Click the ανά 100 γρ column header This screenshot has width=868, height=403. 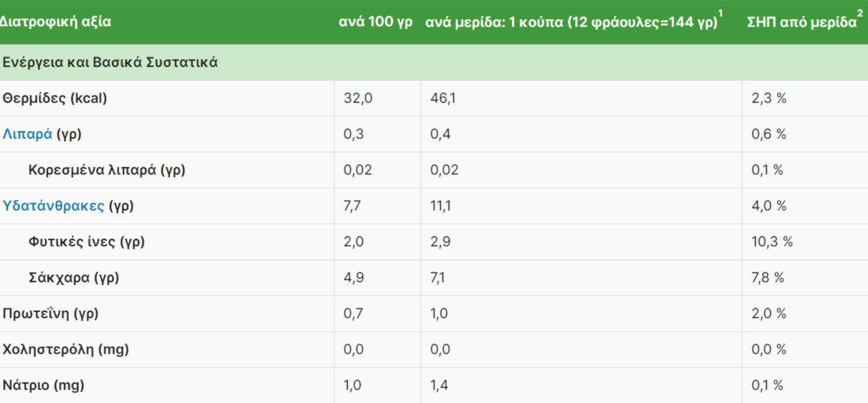click(375, 22)
